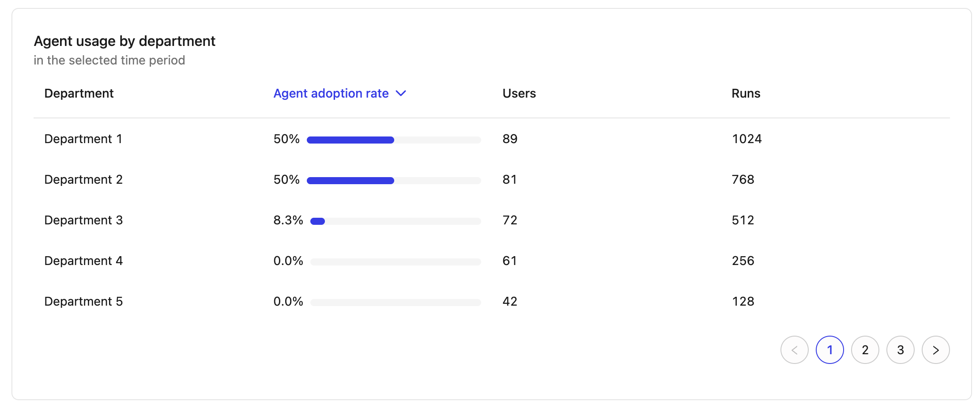Viewport: 980px width, 409px height.
Task: Click the Users column header
Action: click(x=519, y=94)
